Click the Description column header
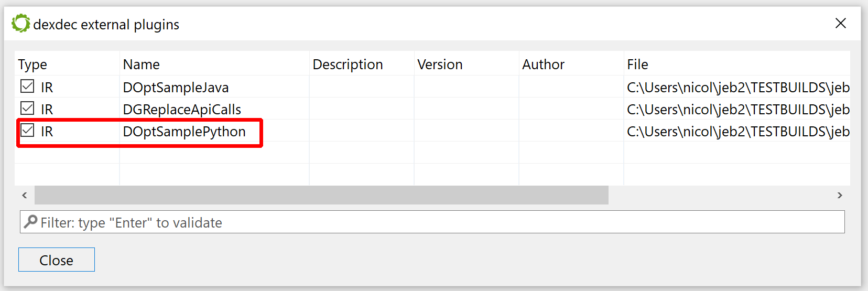The width and height of the screenshot is (868, 291). pos(348,64)
